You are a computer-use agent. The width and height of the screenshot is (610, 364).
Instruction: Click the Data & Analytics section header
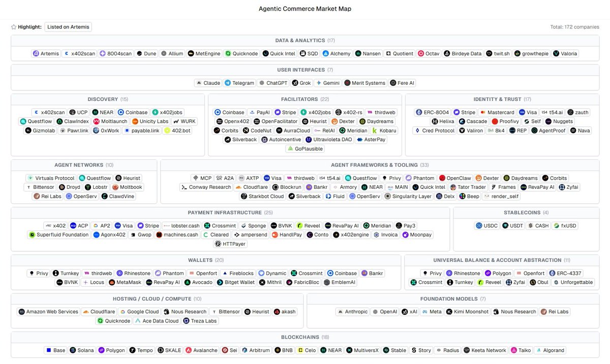(305, 41)
